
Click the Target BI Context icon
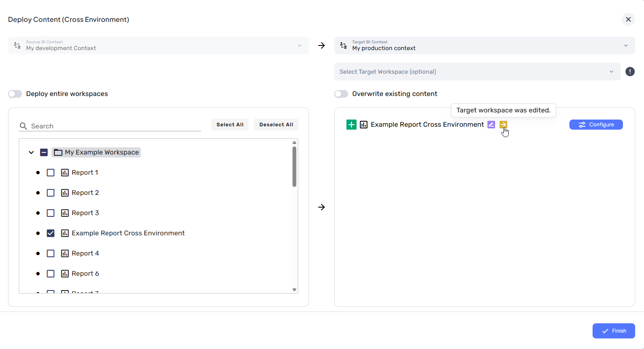(343, 45)
